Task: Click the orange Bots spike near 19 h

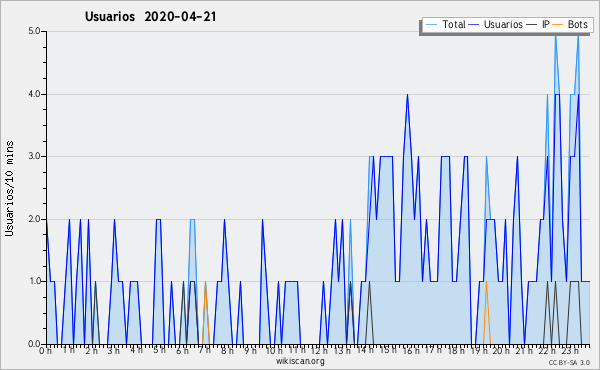Action: click(486, 312)
